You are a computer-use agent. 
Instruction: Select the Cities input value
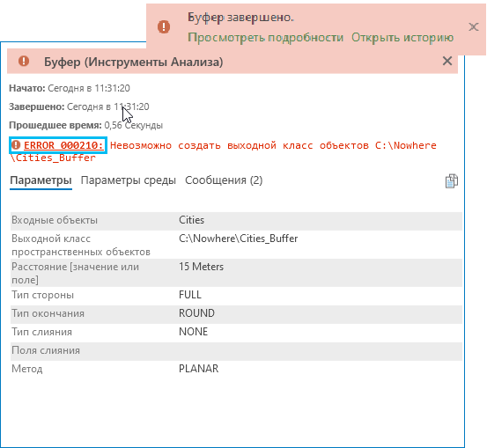tap(191, 220)
